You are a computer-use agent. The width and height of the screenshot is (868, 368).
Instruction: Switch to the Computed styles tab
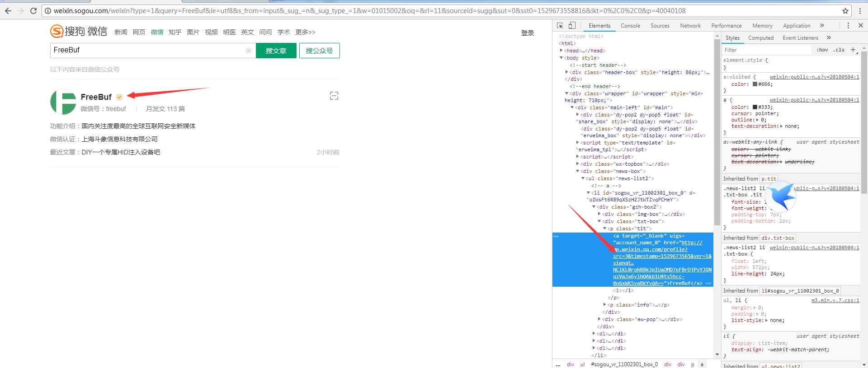[x=761, y=38]
